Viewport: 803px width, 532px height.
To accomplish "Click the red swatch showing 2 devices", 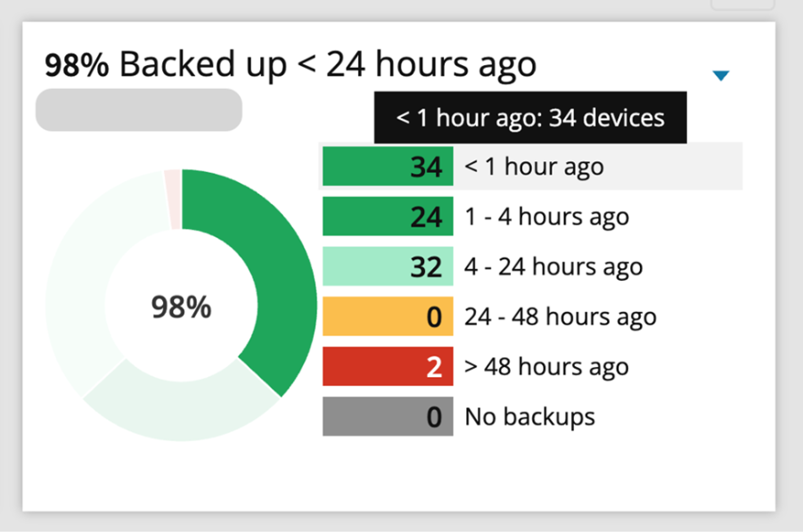I will coord(388,366).
